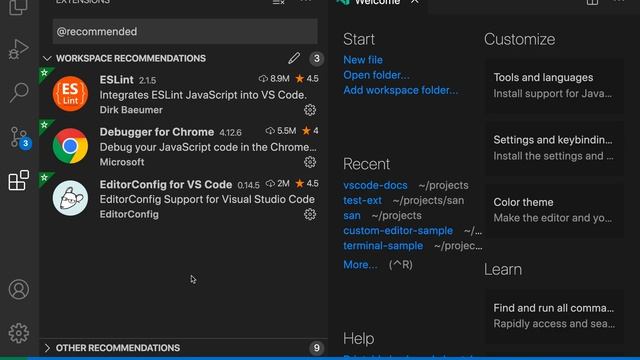Viewport: 640px width, 360px height.
Task: Open the Source Control view
Action: tap(20, 137)
